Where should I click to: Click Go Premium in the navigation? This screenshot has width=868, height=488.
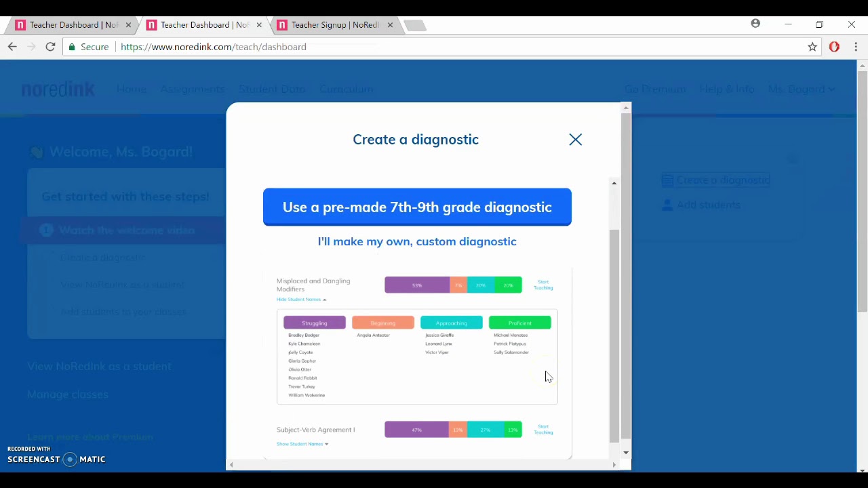655,89
